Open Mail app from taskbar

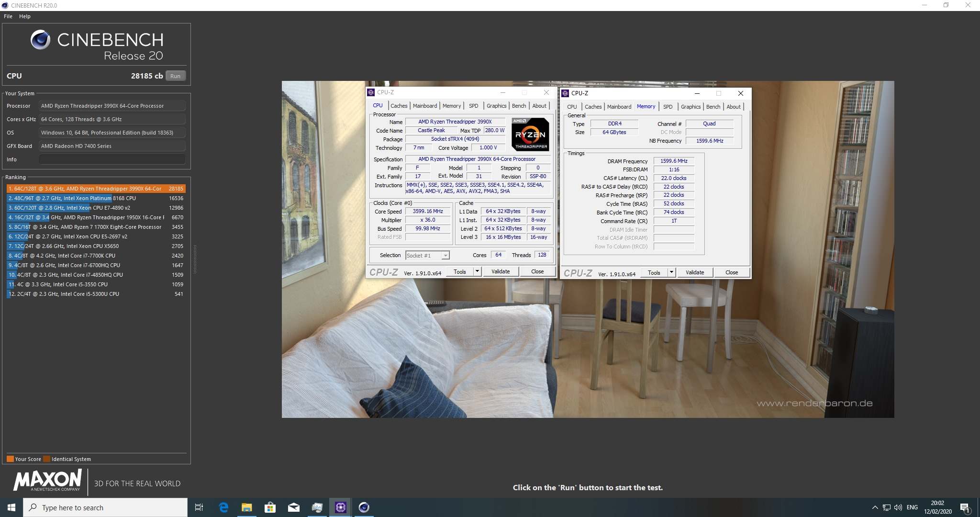coord(293,507)
